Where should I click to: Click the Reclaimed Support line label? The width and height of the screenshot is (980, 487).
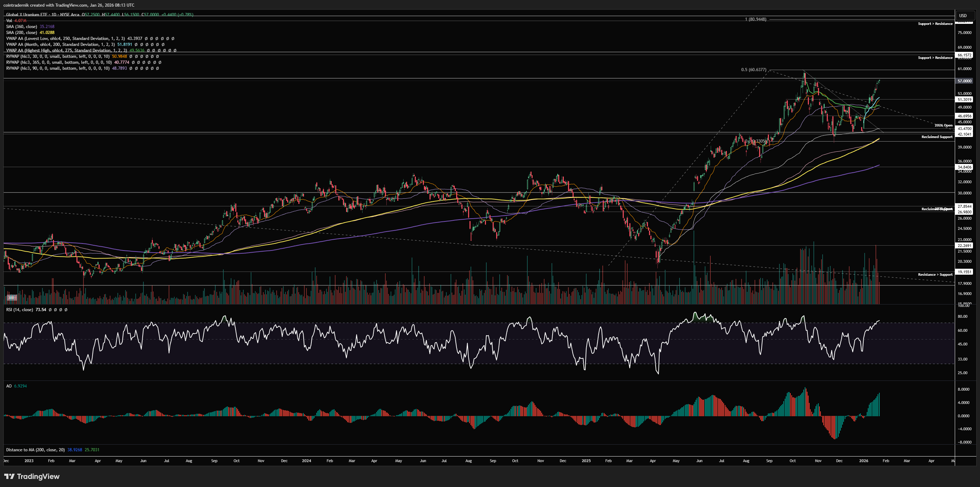point(937,137)
